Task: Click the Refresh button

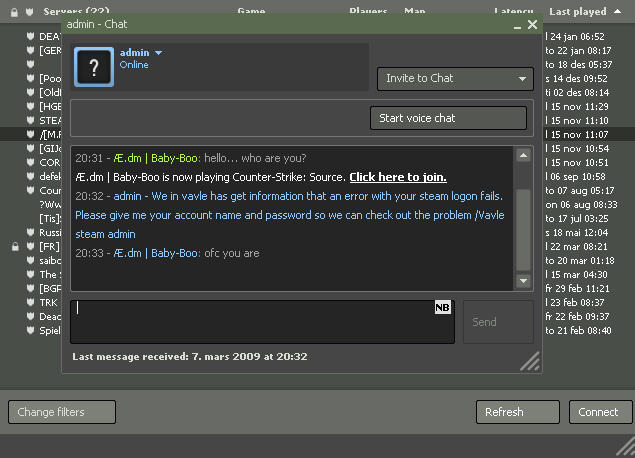Action: pos(517,412)
